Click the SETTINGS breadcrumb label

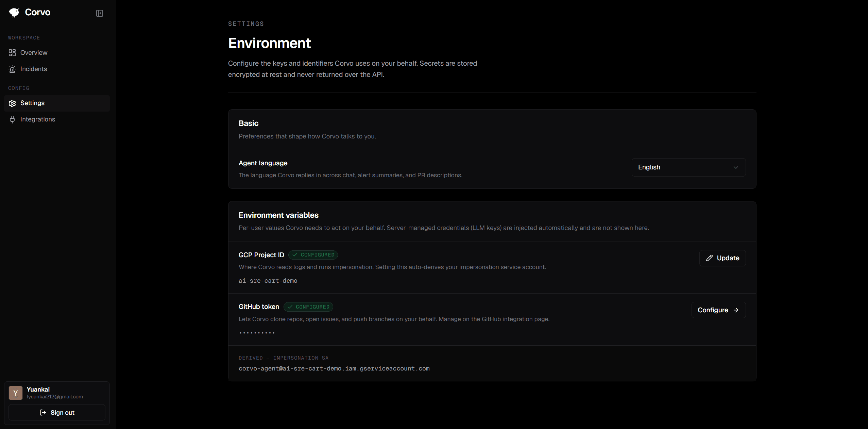coord(246,24)
